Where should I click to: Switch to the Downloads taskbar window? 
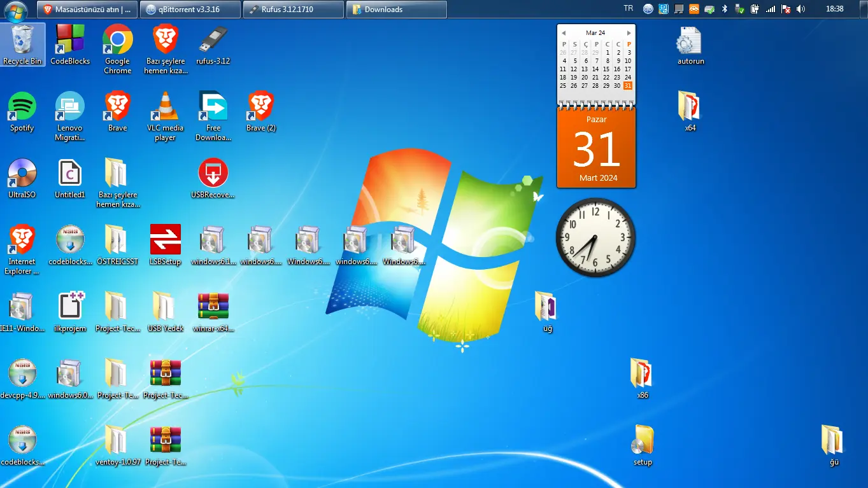tap(397, 10)
